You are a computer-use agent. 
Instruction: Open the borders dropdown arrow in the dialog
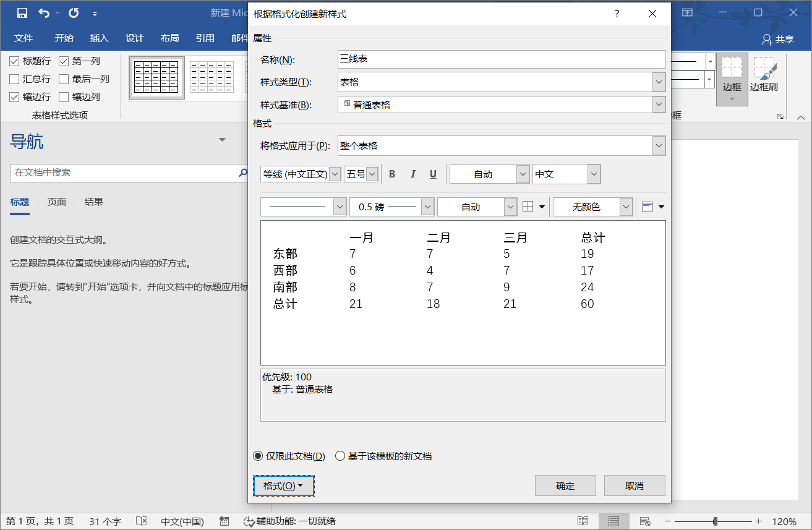(x=542, y=207)
